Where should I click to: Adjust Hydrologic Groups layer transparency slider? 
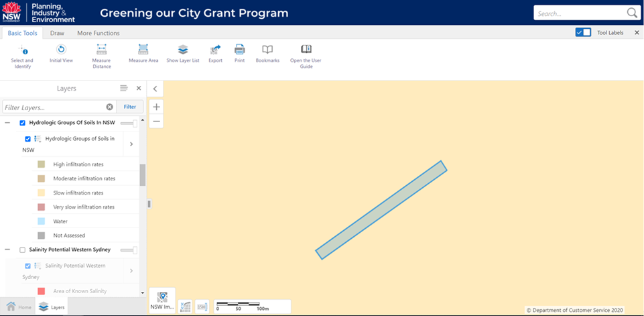point(129,123)
